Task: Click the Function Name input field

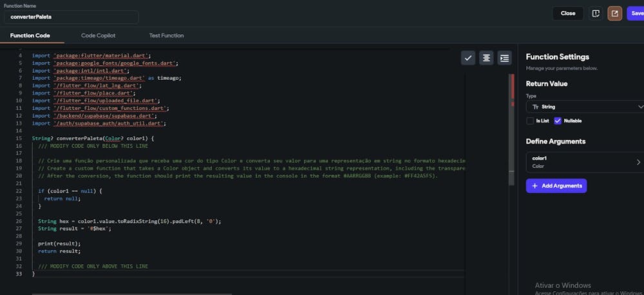Action: click(x=71, y=17)
